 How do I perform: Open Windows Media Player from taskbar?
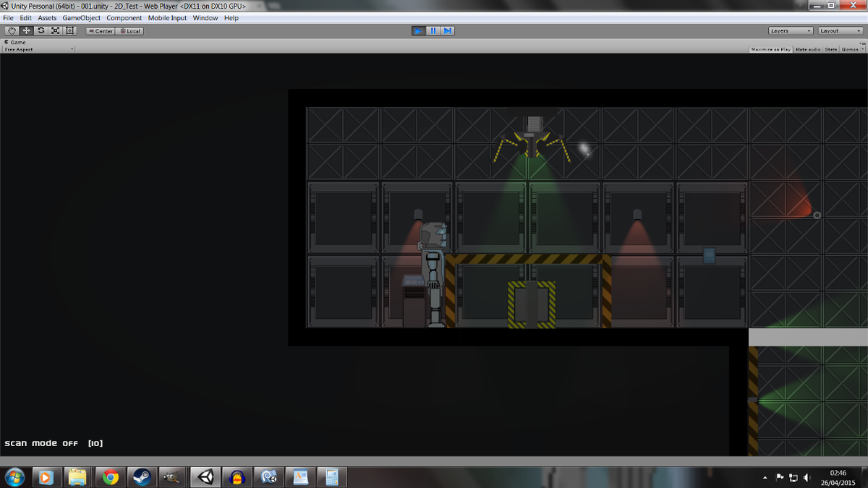click(46, 477)
